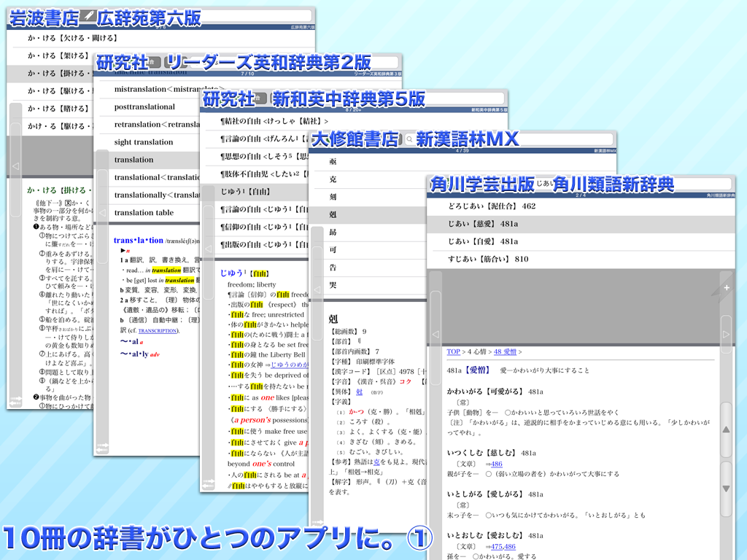Click the trans·la·tion headword in Readers entry
747x560 pixels.
click(x=138, y=241)
